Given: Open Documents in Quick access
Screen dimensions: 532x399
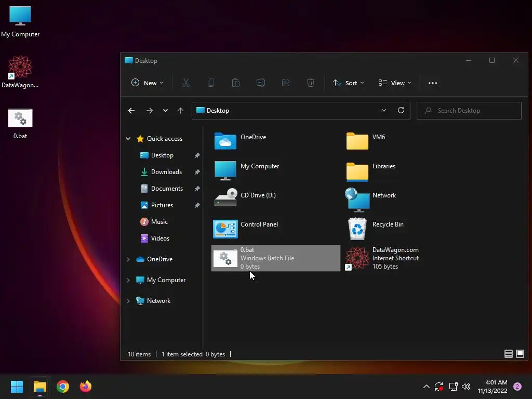Looking at the screenshot, I should (167, 188).
